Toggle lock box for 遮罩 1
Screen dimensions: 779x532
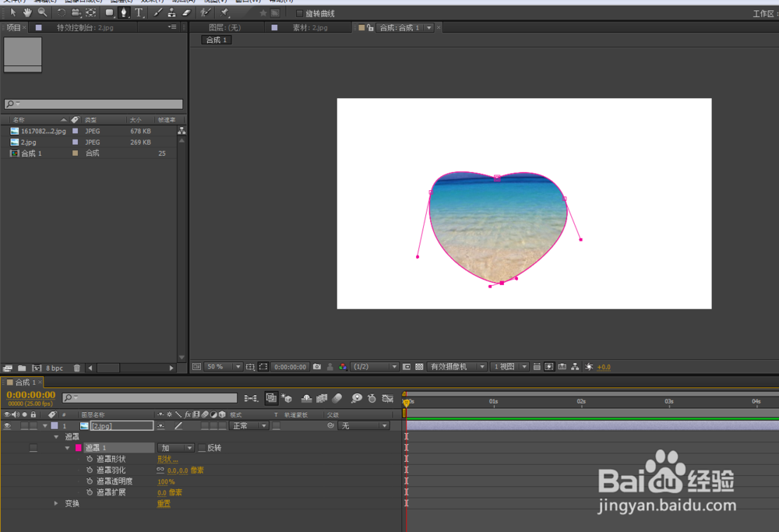tap(33, 448)
